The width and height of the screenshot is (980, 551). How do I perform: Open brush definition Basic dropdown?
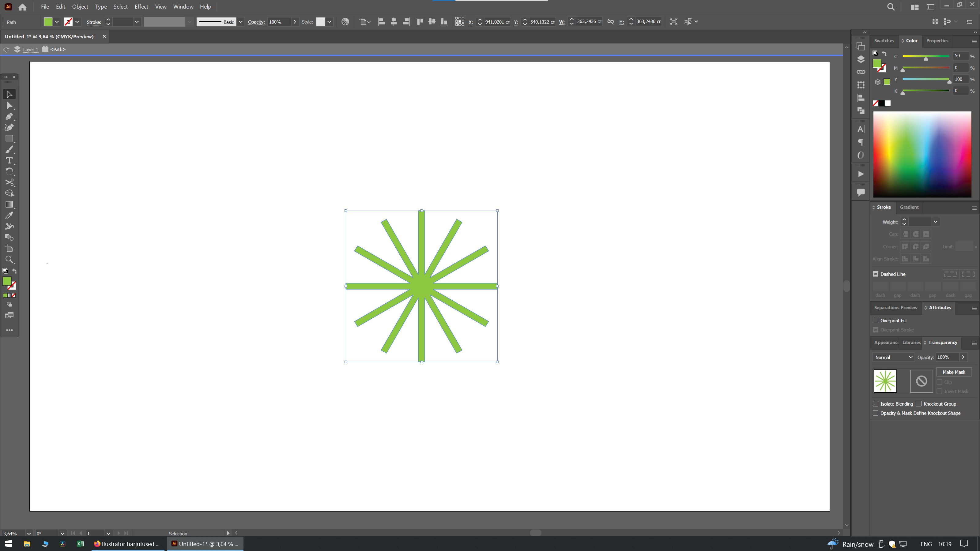pos(240,22)
